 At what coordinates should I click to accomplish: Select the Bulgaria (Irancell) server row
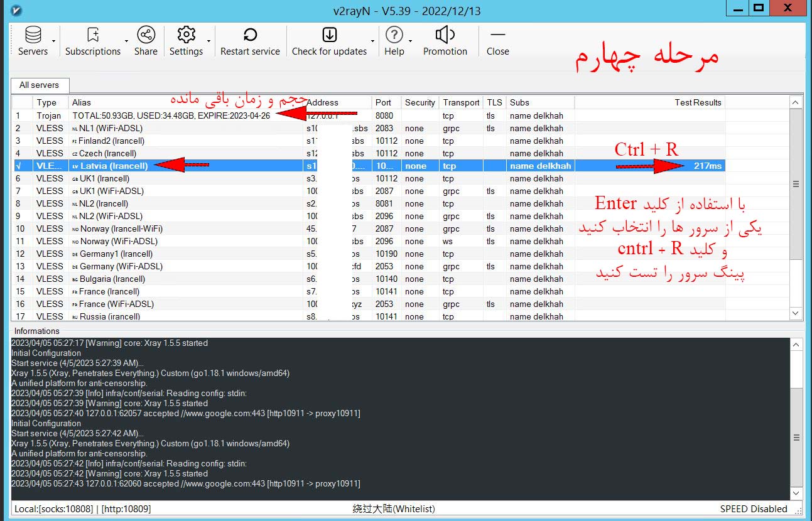pyautogui.click(x=369, y=279)
